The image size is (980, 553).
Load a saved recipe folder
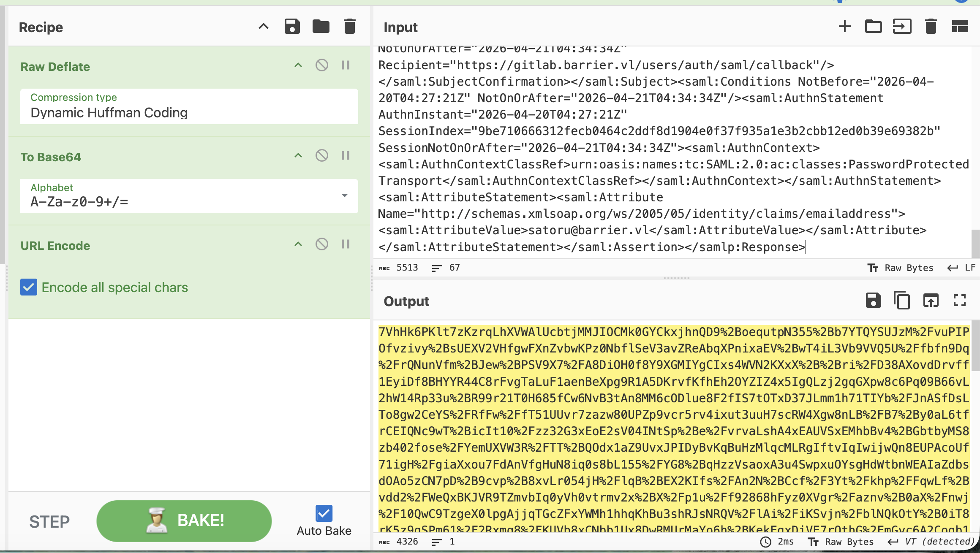coord(321,27)
